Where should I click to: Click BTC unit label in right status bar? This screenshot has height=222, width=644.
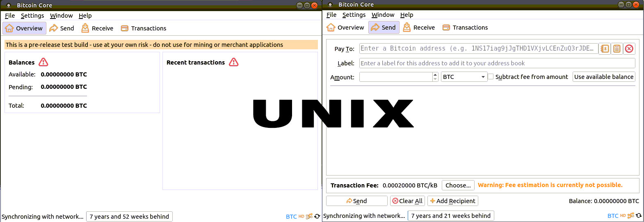tap(613, 216)
